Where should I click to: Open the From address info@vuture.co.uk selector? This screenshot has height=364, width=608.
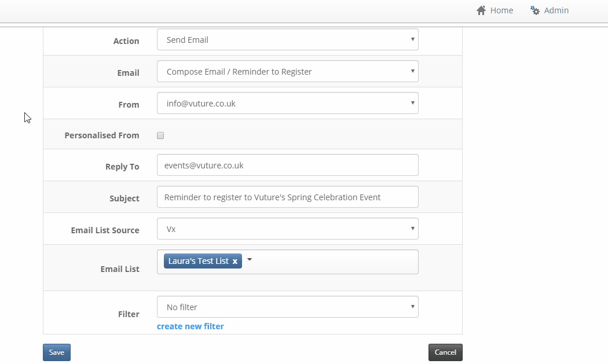pyautogui.click(x=288, y=103)
